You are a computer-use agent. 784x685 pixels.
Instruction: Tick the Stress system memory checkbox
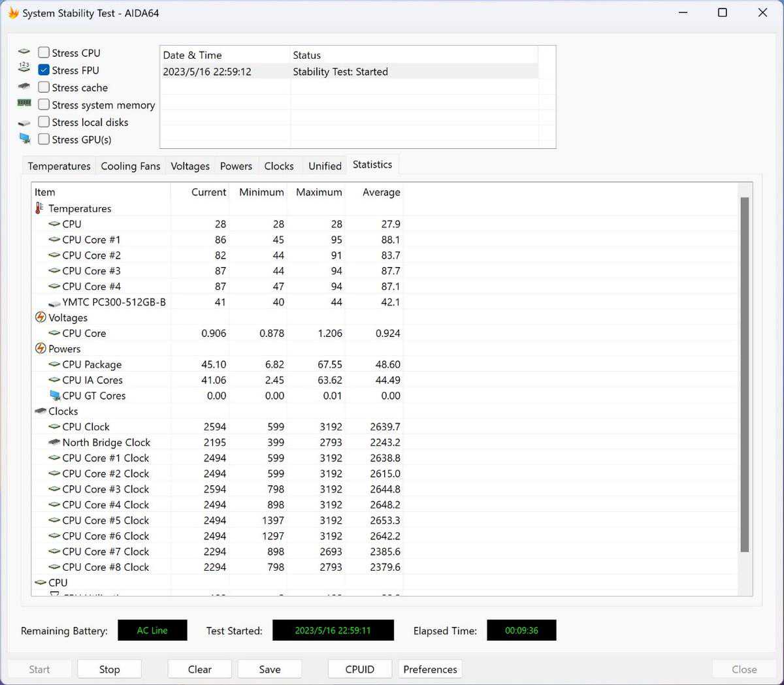click(x=44, y=104)
